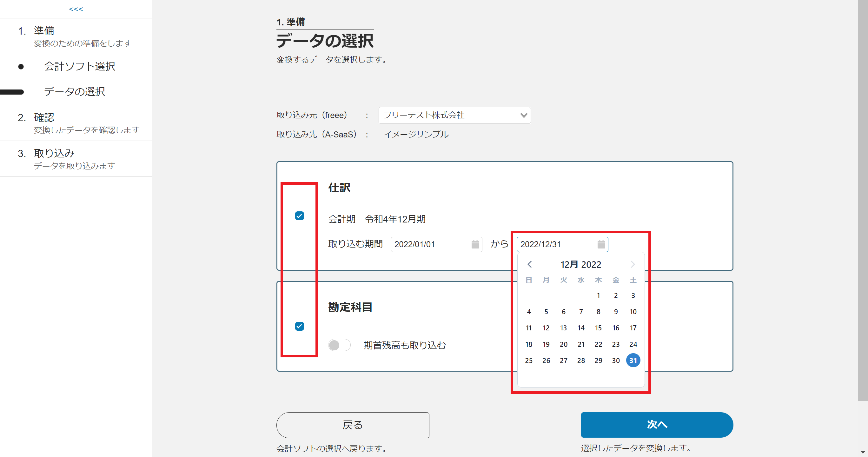Click the end date field 2022/12/31
Screen dimensions: 868x457
pos(562,244)
